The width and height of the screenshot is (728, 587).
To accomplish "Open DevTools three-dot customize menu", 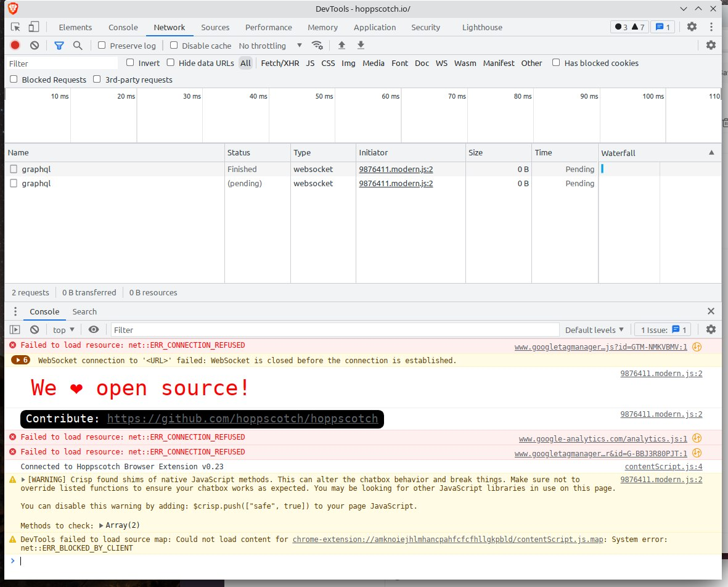I will [711, 27].
